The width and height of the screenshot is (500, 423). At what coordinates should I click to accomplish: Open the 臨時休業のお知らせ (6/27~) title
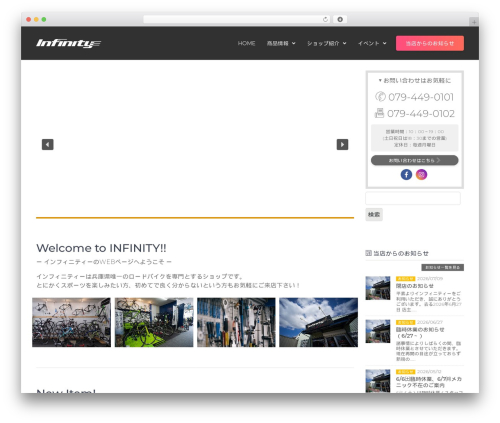420,333
